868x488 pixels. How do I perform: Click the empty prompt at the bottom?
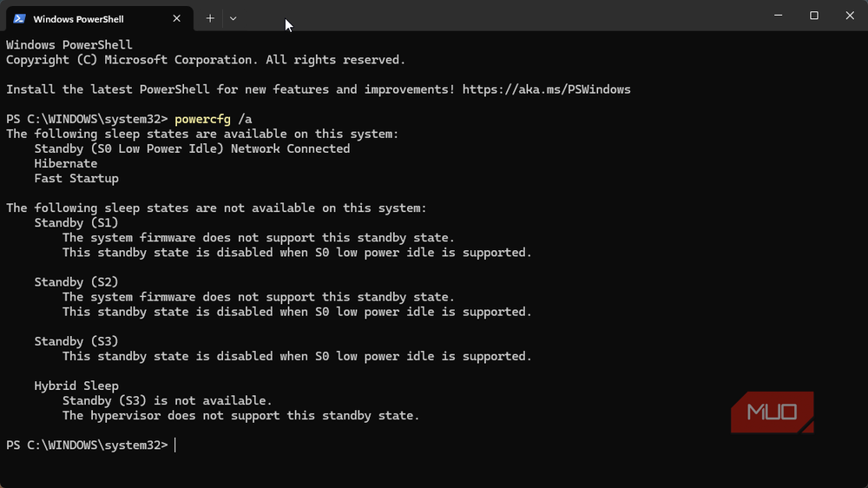91,445
